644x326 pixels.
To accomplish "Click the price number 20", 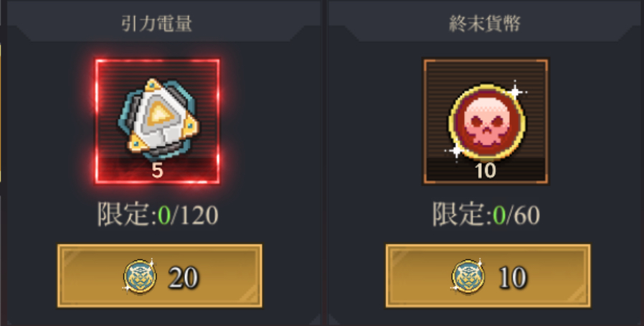I will click(183, 277).
